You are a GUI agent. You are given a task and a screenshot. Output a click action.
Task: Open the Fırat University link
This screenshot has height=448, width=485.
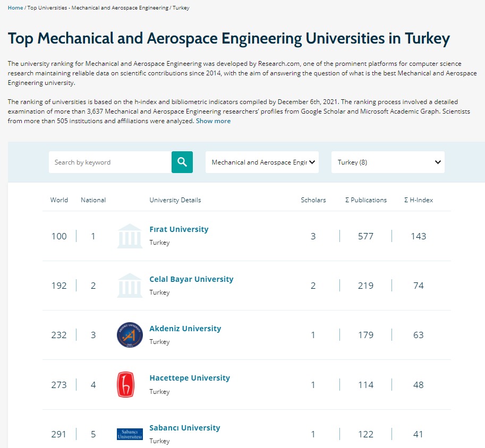[x=179, y=229]
